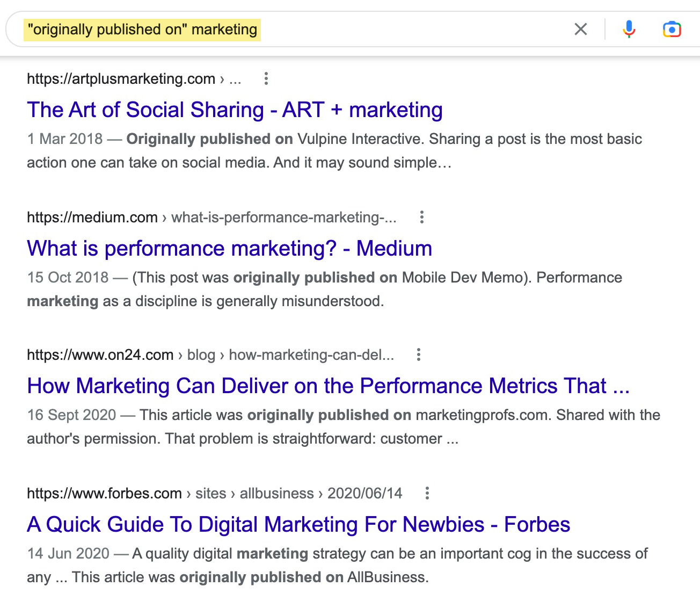This screenshot has width=700, height=601.
Task: Clear the search query with the X icon
Action: coord(581,29)
